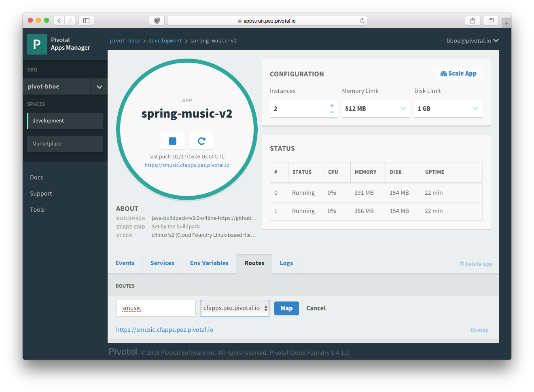The width and height of the screenshot is (534, 392).
Task: Switch to the Services tab
Action: tap(162, 263)
